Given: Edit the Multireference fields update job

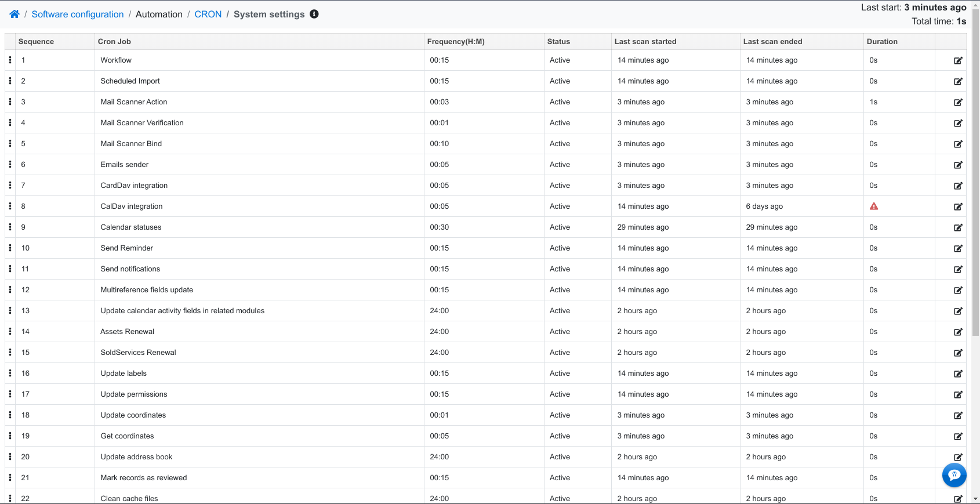Looking at the screenshot, I should 958,290.
